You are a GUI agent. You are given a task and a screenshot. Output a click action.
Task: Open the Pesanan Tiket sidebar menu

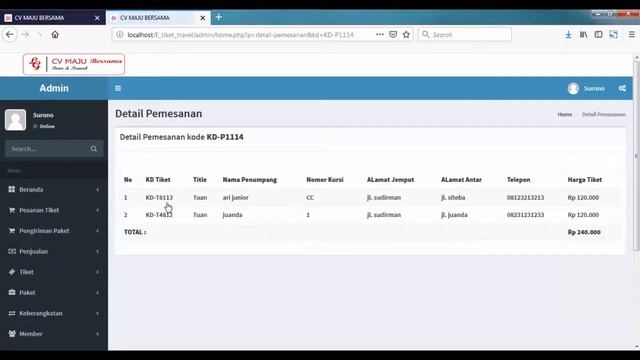[x=54, y=210]
